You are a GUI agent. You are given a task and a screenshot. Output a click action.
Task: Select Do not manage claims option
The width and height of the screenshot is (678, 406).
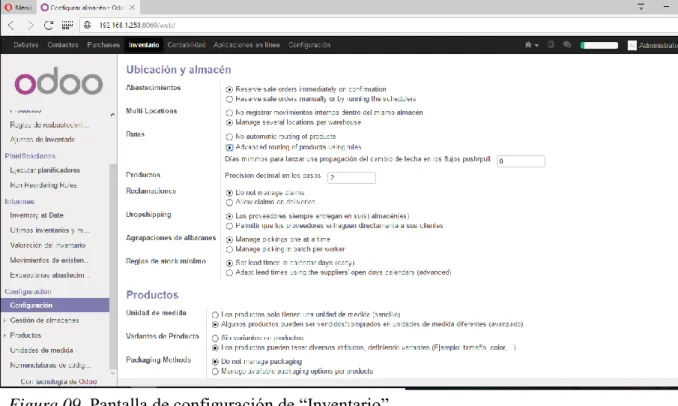point(229,193)
